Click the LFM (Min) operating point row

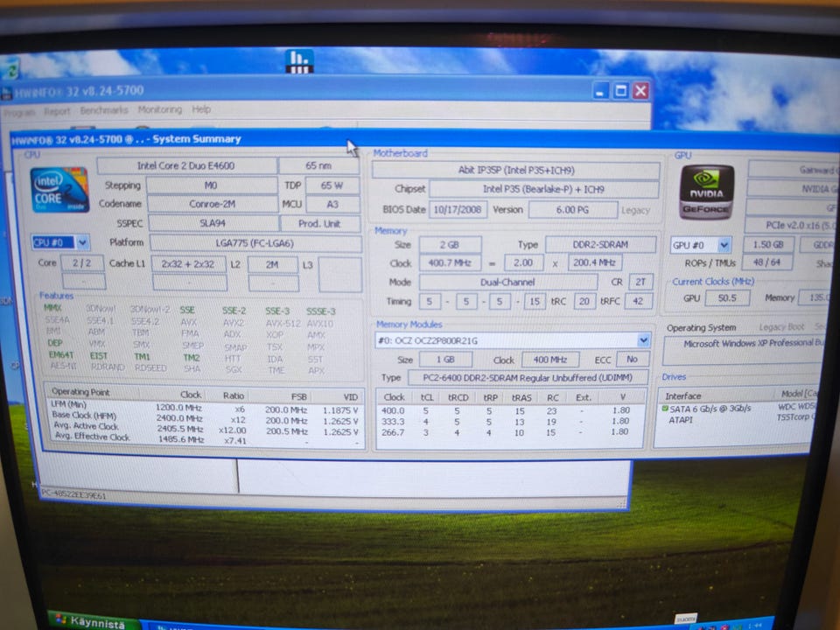(204, 409)
